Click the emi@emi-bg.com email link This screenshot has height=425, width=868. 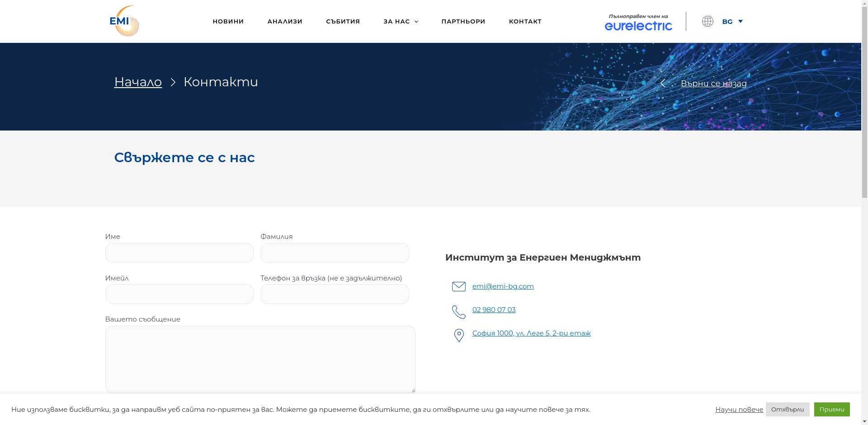[503, 286]
